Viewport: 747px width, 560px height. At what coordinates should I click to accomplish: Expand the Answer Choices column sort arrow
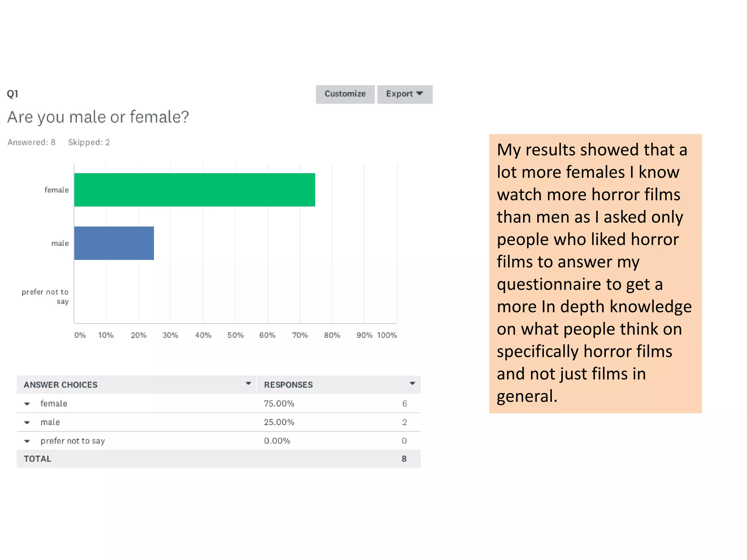pyautogui.click(x=248, y=384)
